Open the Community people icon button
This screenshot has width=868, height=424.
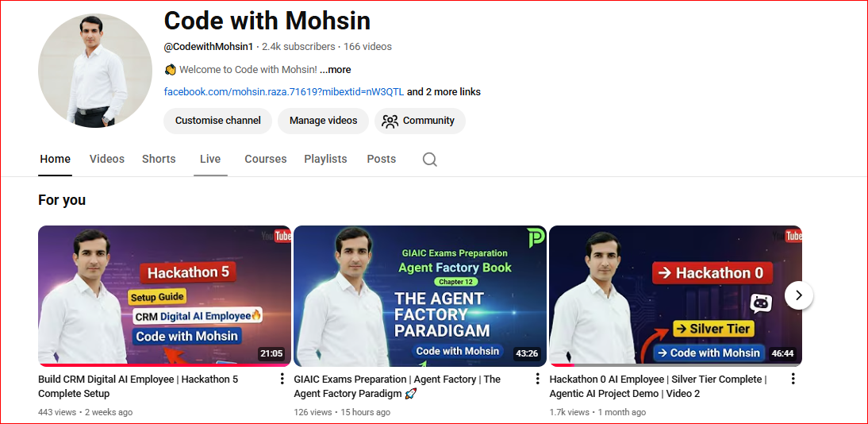coord(420,121)
